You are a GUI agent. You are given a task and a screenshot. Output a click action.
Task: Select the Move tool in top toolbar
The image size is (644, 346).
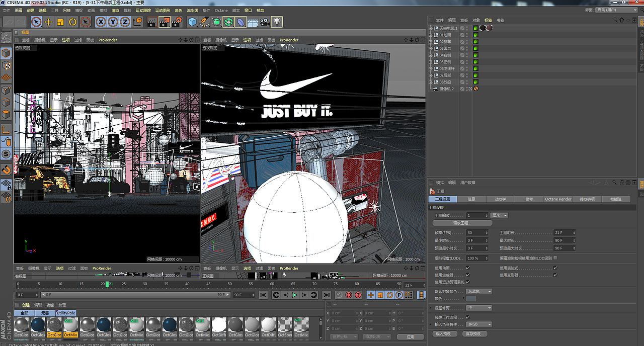pos(48,22)
